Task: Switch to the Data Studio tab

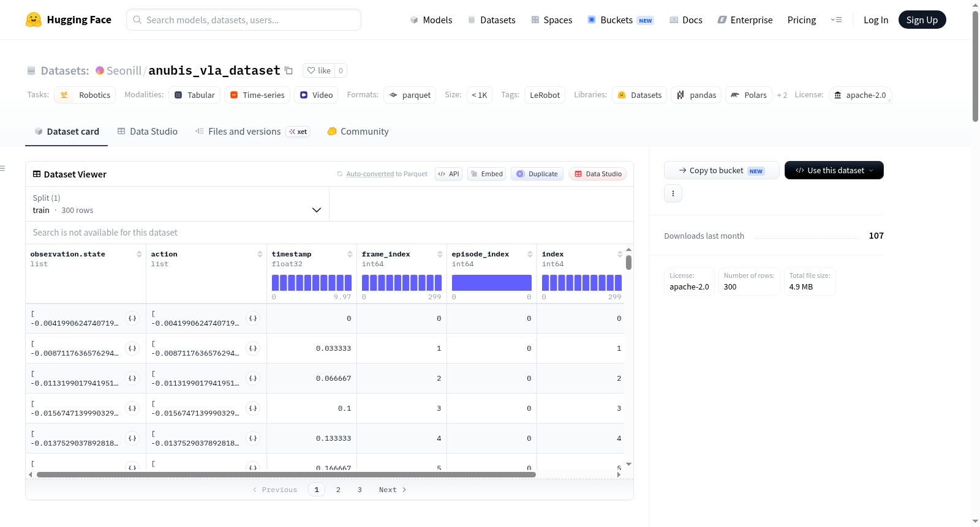Action: [x=148, y=132]
